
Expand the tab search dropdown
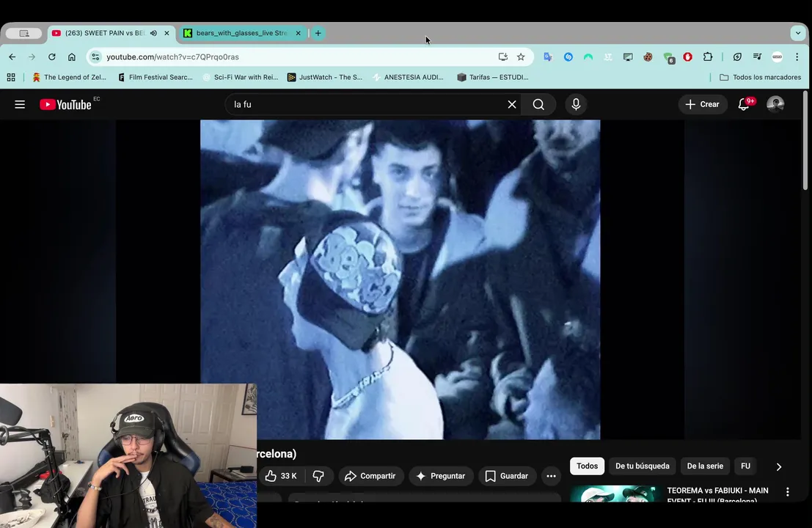pyautogui.click(x=798, y=33)
